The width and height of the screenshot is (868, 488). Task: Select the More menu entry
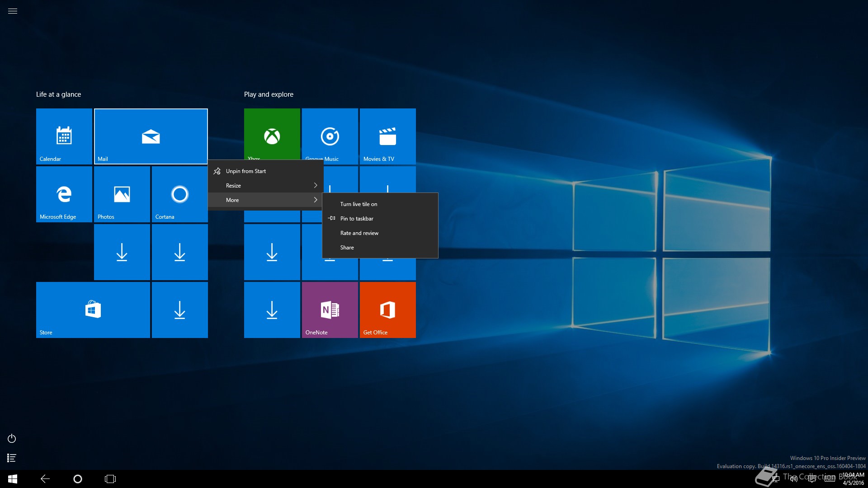[x=266, y=200]
